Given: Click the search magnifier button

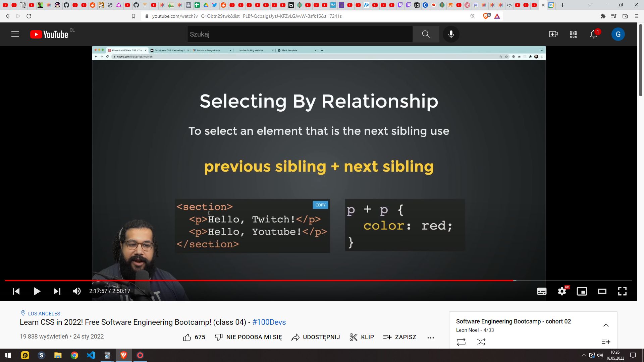Looking at the screenshot, I should (426, 34).
